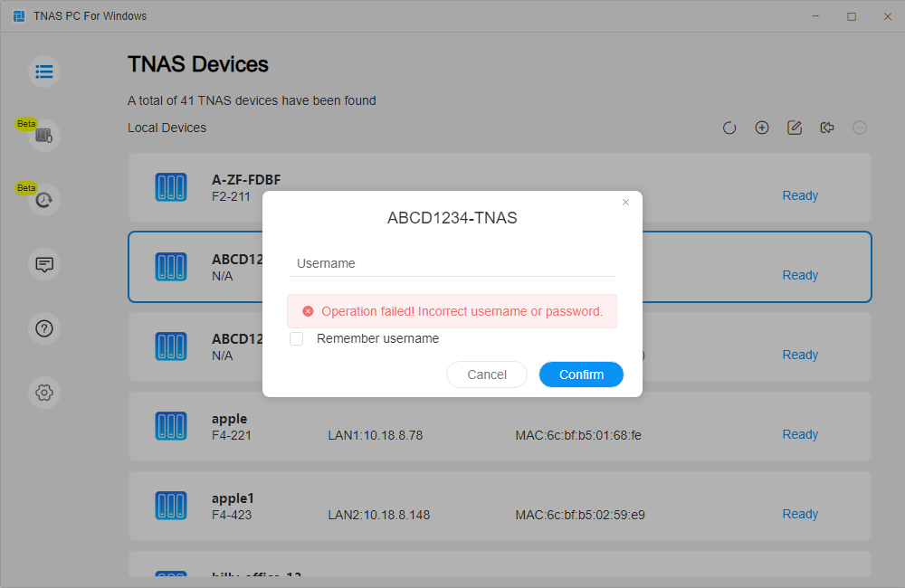905x588 pixels.
Task: Click the login arrow toolbar icon
Action: [827, 128]
